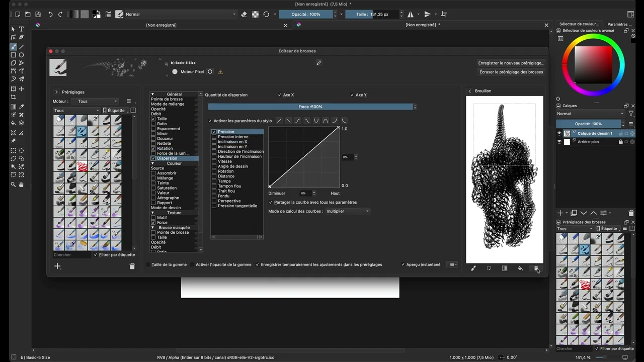Click the Chercher search field in brush editor
Viewport: 644px width, 362px height.
[72, 255]
